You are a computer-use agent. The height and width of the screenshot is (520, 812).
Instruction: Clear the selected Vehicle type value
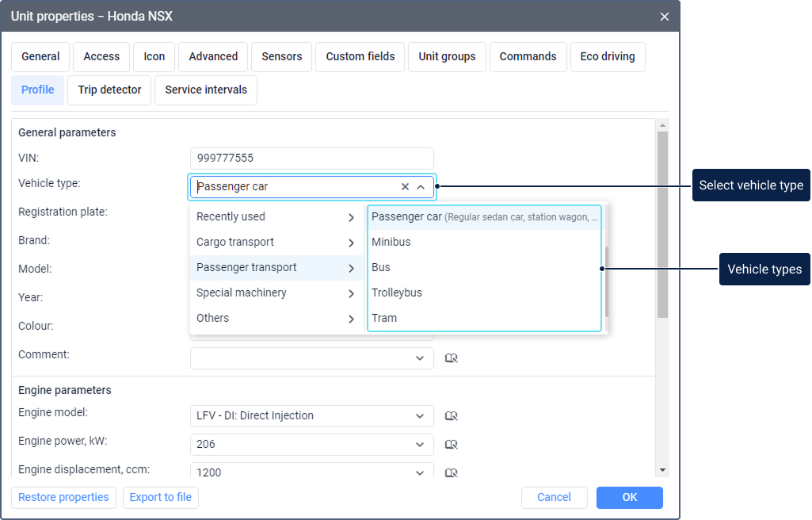[x=405, y=187]
